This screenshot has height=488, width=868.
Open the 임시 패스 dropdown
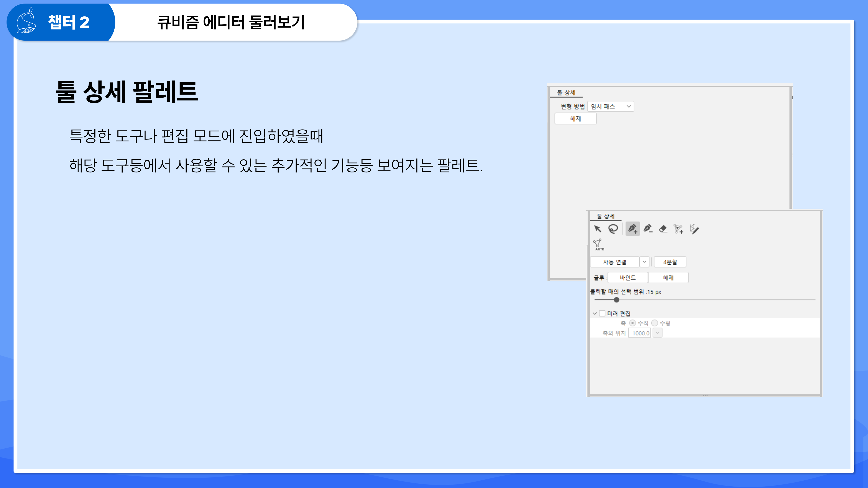point(611,106)
